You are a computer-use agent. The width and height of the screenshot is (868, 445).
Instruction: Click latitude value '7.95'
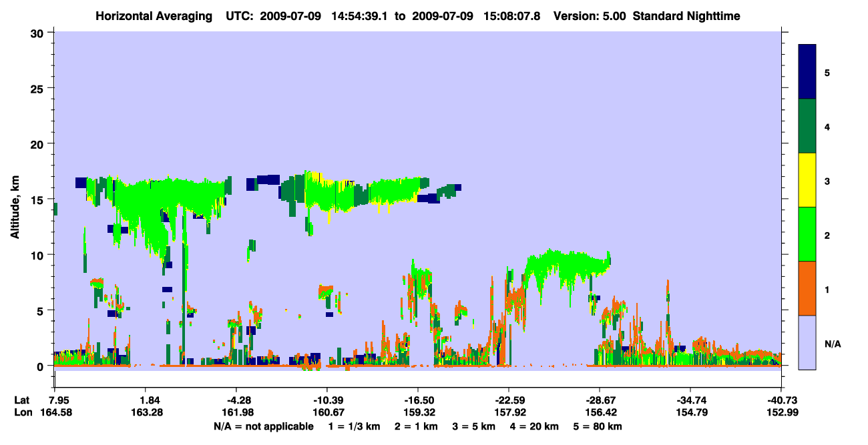coord(54,400)
